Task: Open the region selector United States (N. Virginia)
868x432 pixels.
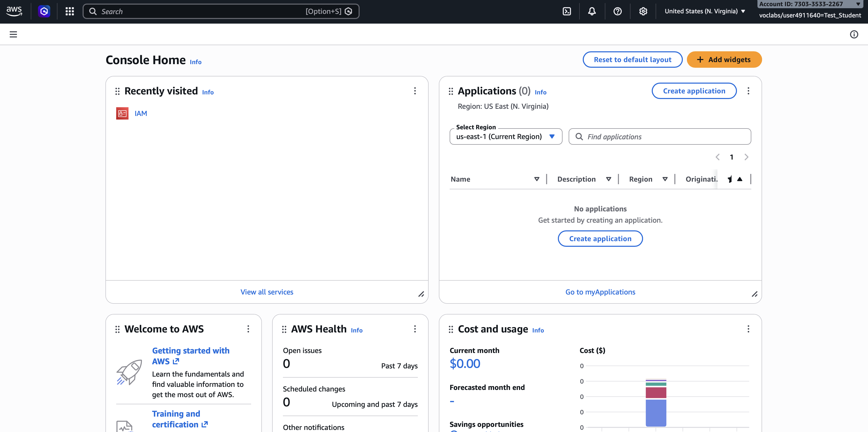Action: pyautogui.click(x=705, y=11)
